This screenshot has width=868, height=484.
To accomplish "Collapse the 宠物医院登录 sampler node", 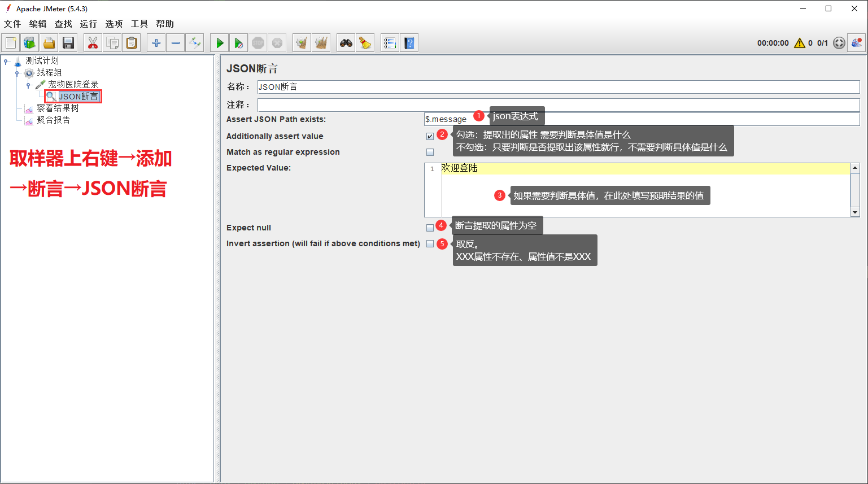I will tap(29, 85).
